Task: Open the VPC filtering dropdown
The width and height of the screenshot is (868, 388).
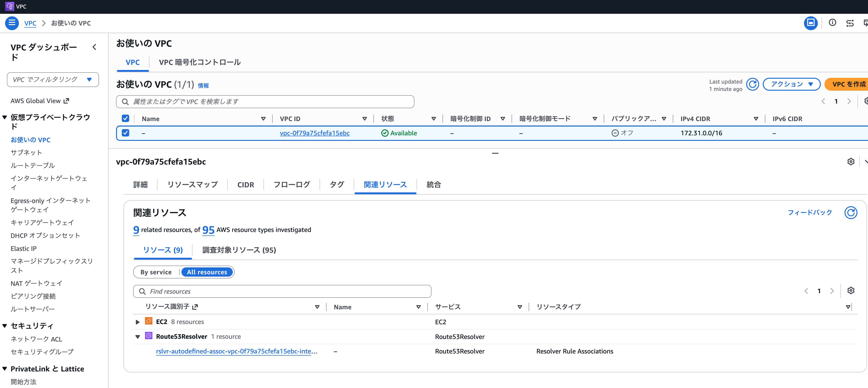Action: (x=53, y=80)
